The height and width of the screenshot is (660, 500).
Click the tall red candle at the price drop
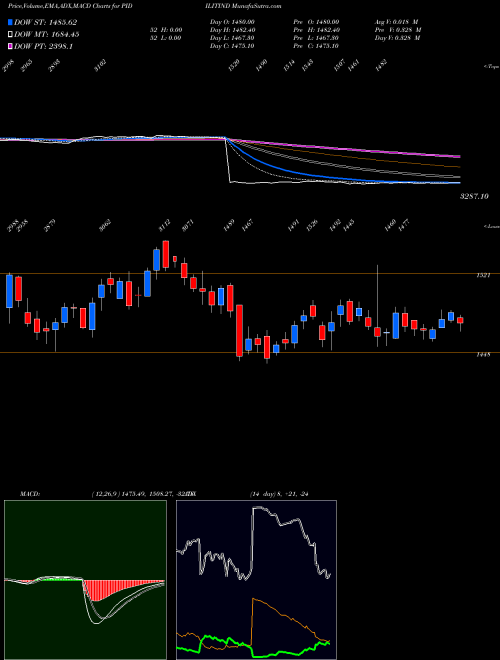click(x=239, y=330)
